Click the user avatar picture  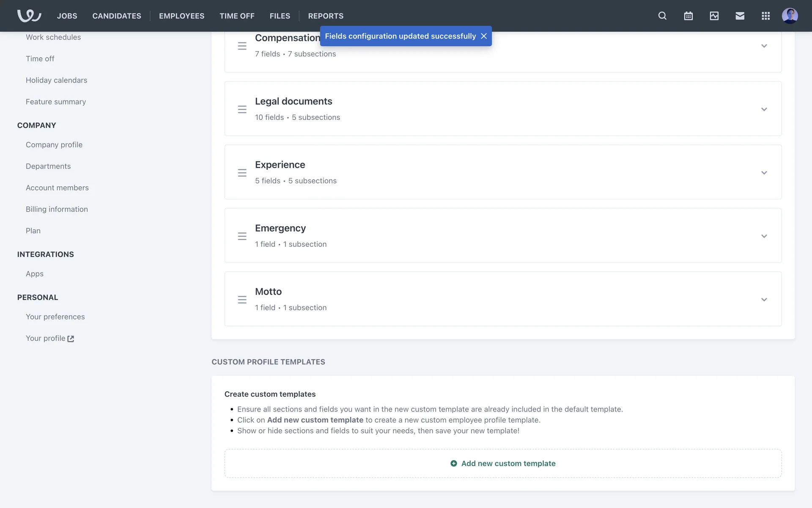click(790, 16)
